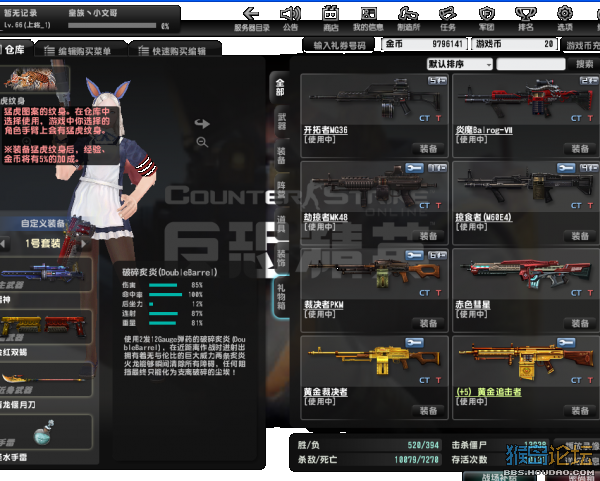Equip the 赤色彗星
The height and width of the screenshot is (481, 600).
point(580,323)
